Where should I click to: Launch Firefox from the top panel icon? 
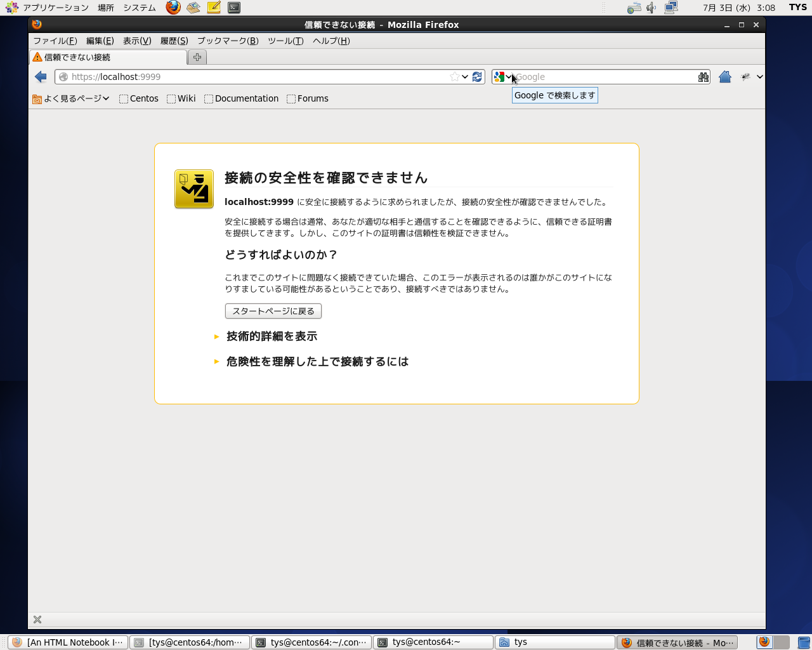pos(173,8)
